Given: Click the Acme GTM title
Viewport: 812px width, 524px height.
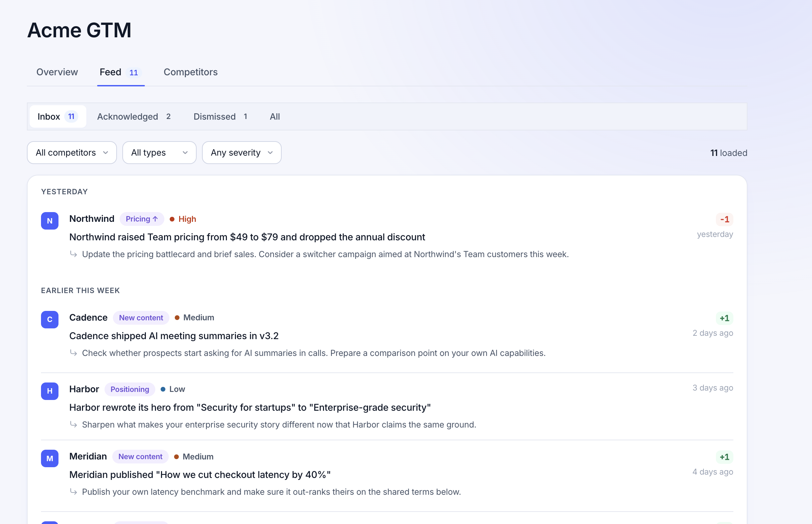Looking at the screenshot, I should pos(79,30).
